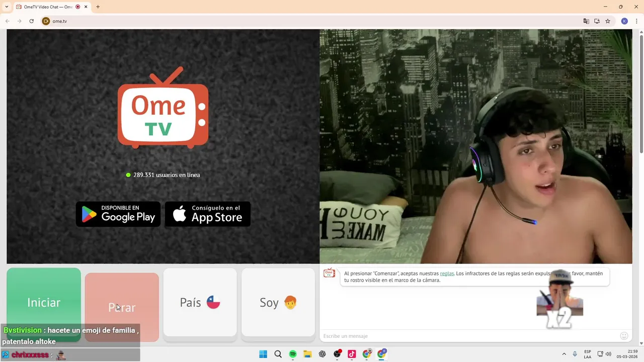This screenshot has width=644, height=362.
Task: Bookmark this page with the star icon
Action: coord(608,21)
